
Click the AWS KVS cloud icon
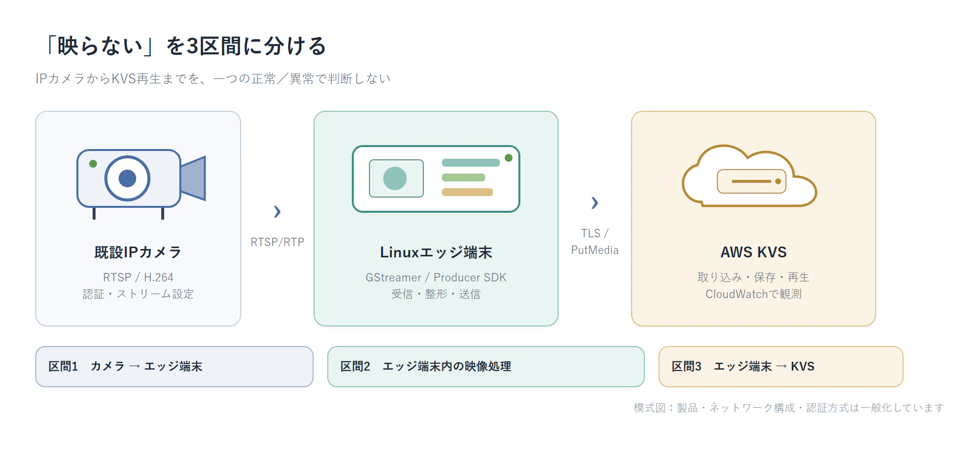(x=750, y=175)
